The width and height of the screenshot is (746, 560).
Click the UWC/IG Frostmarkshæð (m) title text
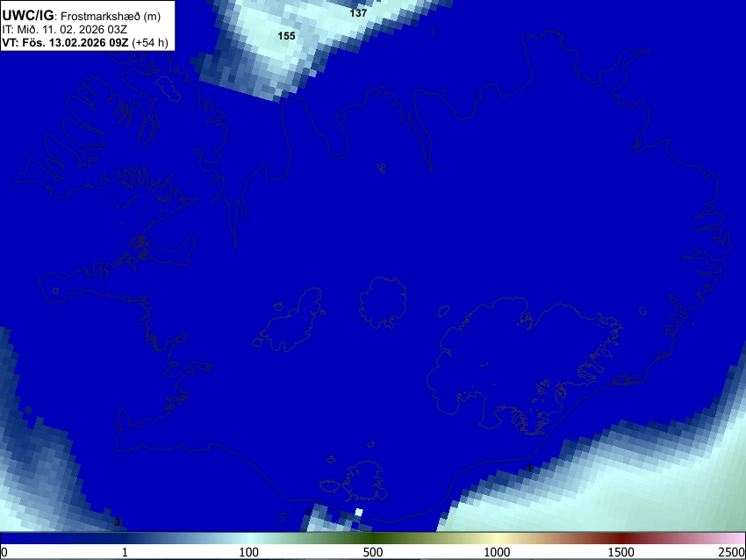82,16
